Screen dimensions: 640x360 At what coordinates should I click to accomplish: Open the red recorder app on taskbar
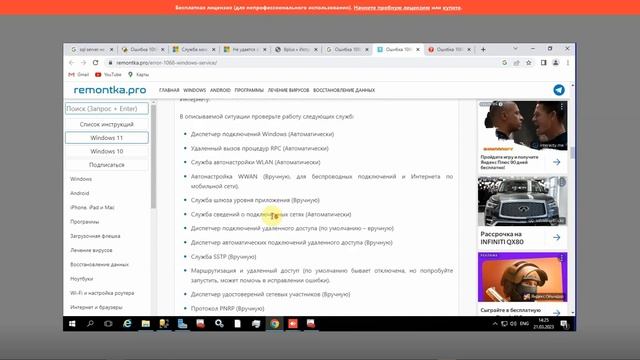(293, 324)
